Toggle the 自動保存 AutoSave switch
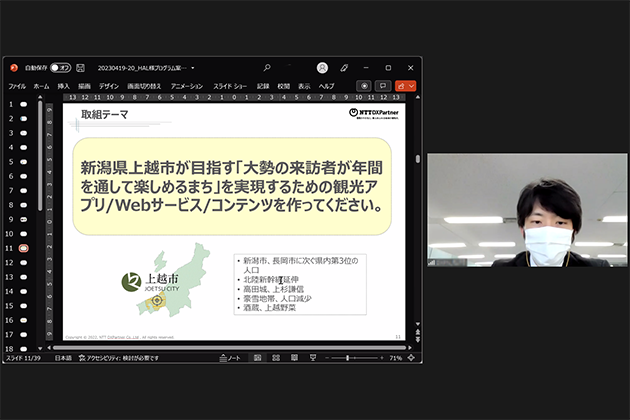This screenshot has height=420, width=630. 61,68
